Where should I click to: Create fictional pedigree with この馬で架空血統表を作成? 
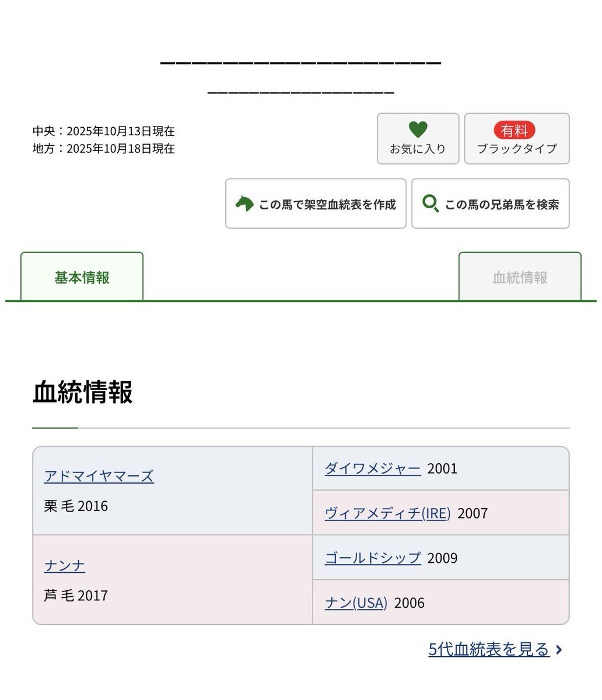pyautogui.click(x=316, y=204)
